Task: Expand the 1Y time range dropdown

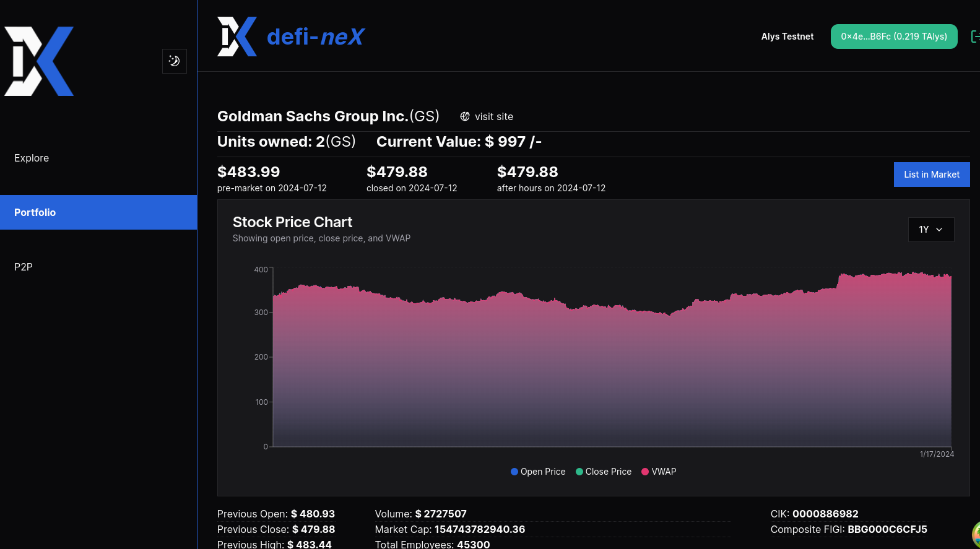Action: tap(931, 230)
